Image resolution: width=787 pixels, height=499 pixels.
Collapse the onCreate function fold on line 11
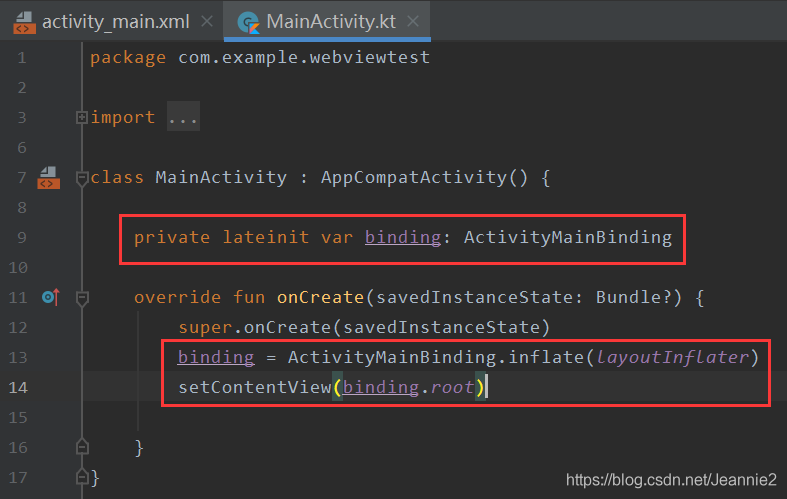(82, 297)
